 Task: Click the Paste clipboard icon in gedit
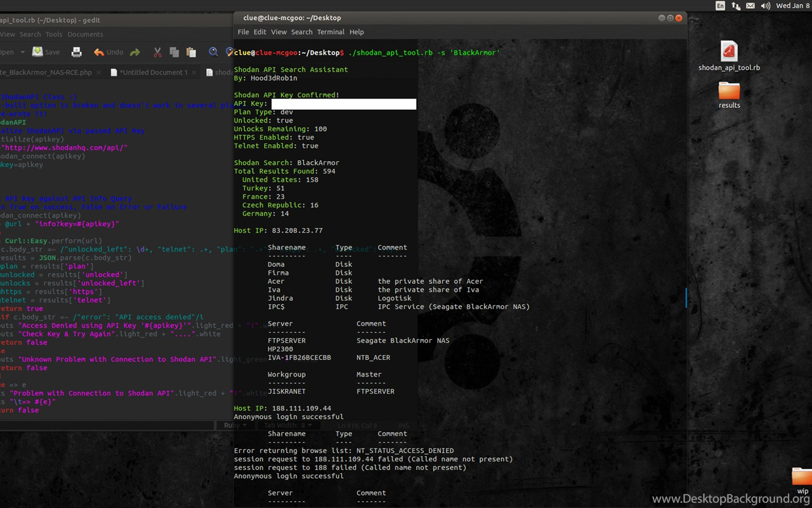coord(191,52)
